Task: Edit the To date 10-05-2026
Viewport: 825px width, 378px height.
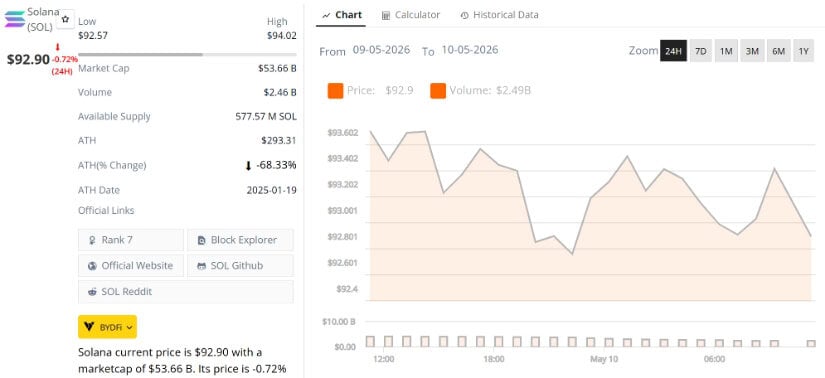Action: [x=469, y=50]
